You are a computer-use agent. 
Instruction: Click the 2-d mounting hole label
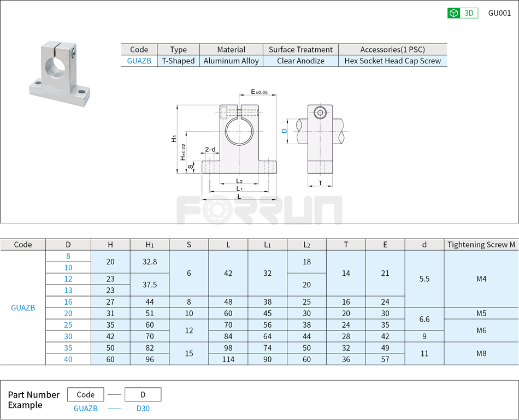pos(210,149)
